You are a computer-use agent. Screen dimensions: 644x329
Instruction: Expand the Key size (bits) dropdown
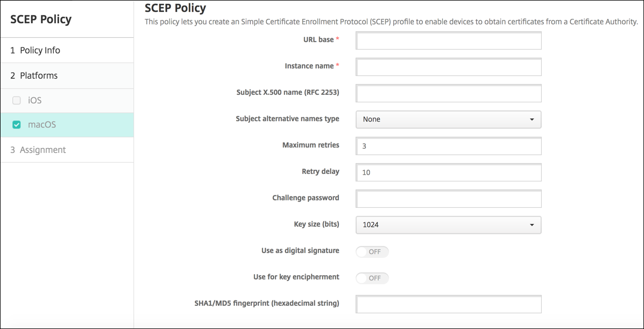[x=448, y=225]
